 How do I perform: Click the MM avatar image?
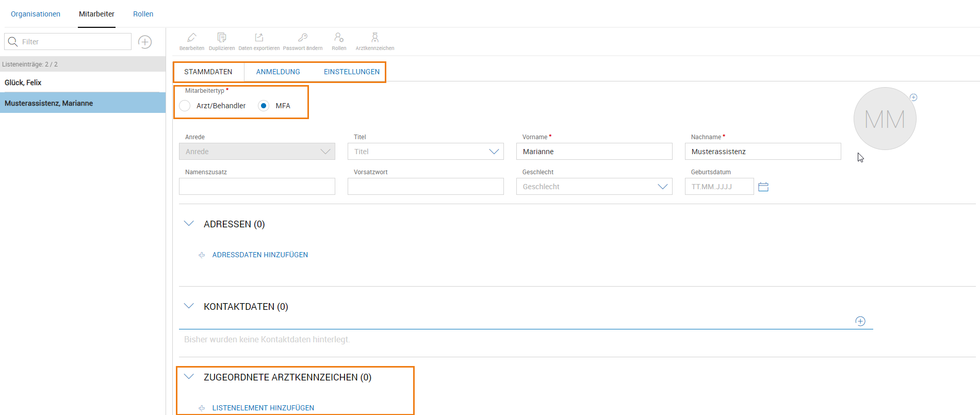pyautogui.click(x=885, y=119)
